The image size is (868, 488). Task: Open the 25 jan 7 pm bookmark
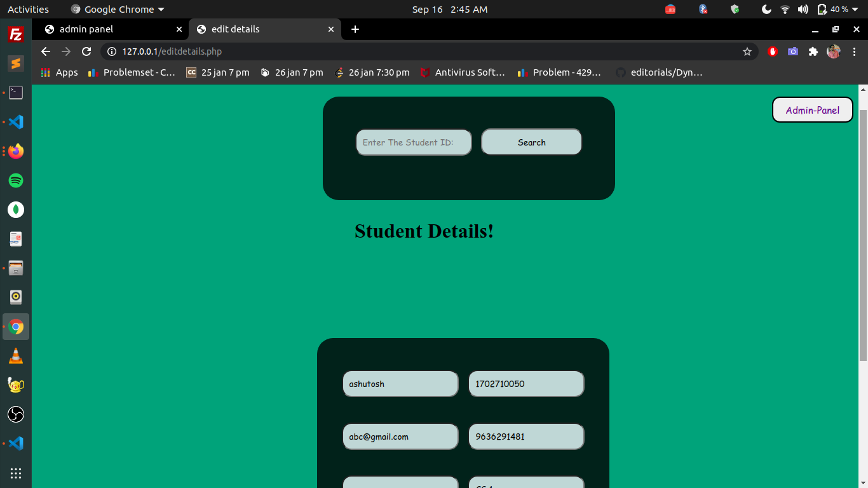[x=218, y=72]
